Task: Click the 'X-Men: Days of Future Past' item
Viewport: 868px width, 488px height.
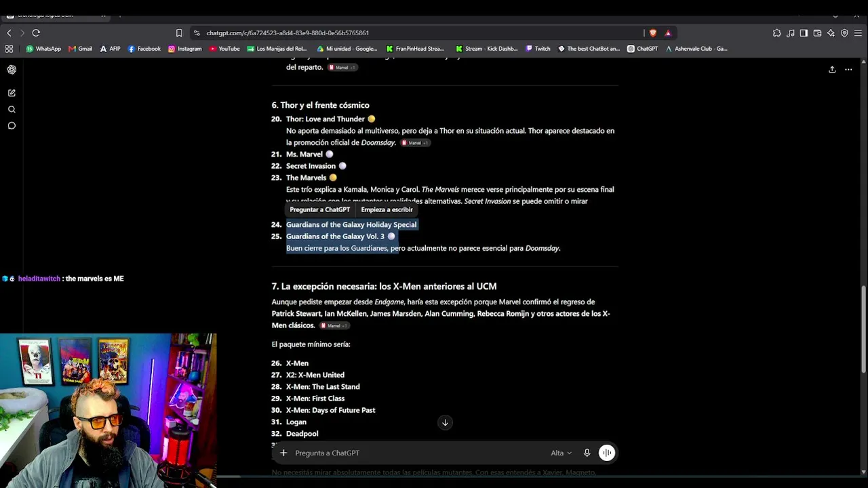Action: 330,410
